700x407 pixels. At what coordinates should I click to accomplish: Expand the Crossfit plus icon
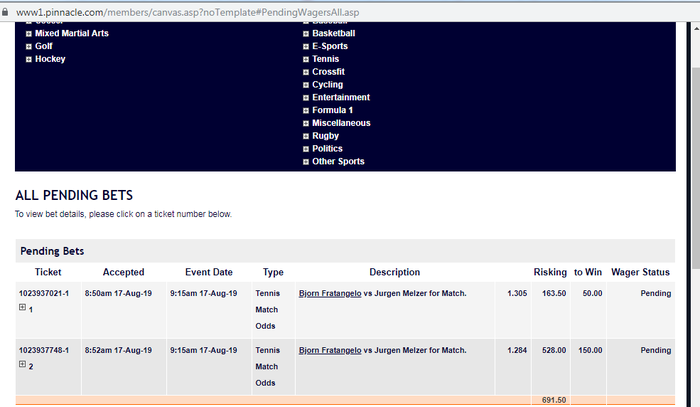[306, 72]
